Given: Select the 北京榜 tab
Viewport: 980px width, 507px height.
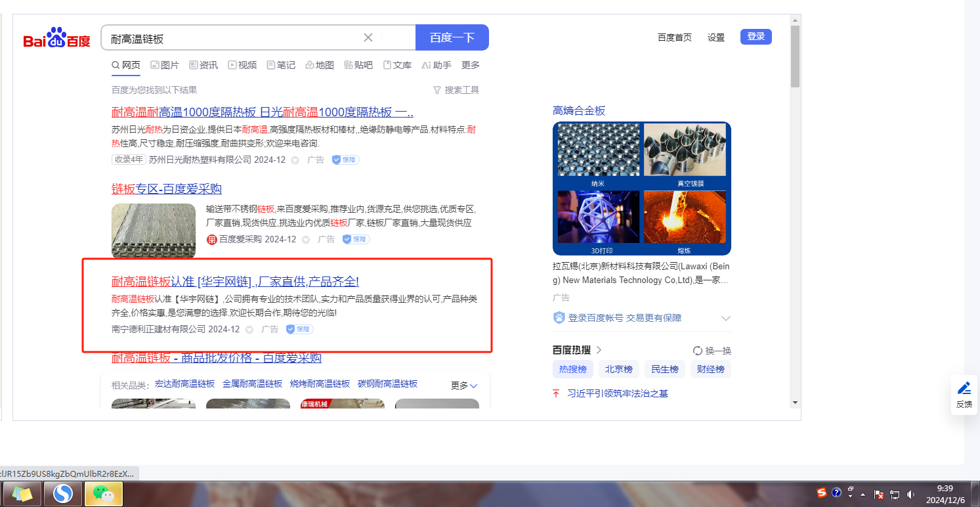Looking at the screenshot, I should pyautogui.click(x=619, y=370).
